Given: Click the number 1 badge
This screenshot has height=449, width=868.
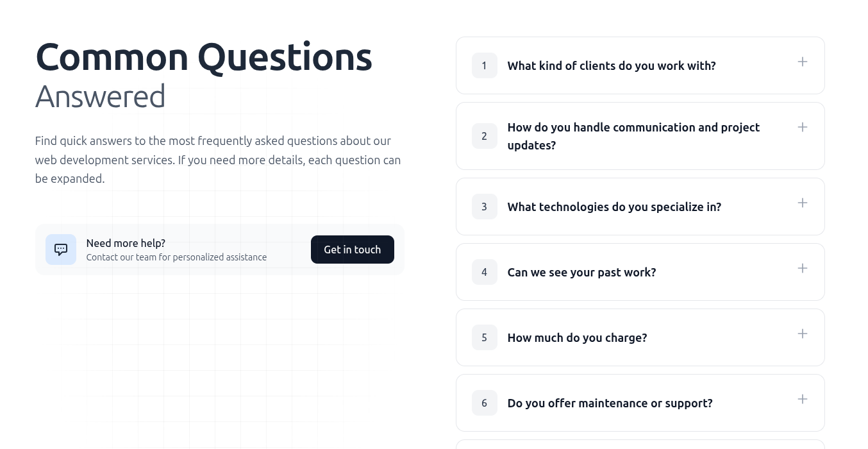Looking at the screenshot, I should click(x=484, y=65).
